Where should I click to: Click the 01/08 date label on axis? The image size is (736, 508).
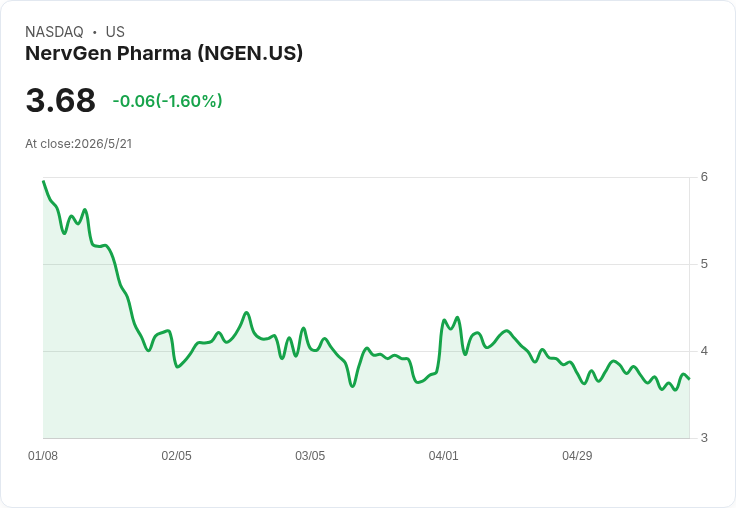tap(43, 455)
